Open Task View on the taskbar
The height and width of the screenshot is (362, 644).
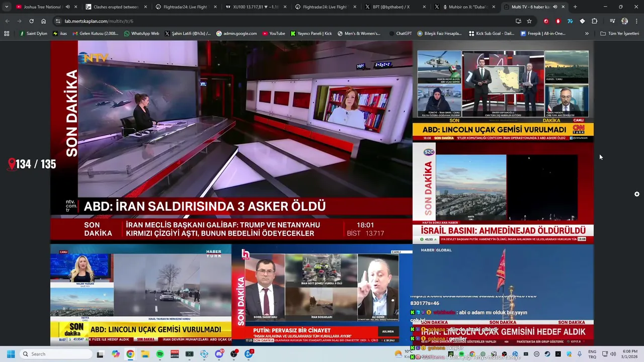click(100, 354)
